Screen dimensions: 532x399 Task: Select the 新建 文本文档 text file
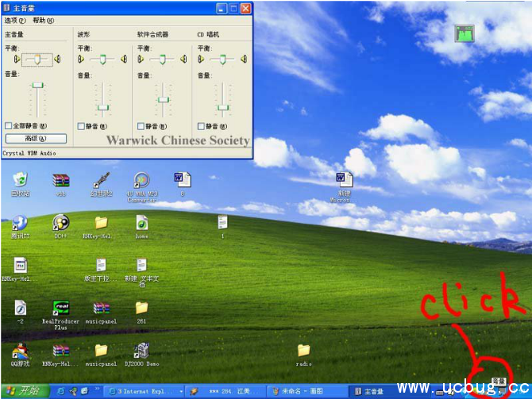tap(141, 273)
